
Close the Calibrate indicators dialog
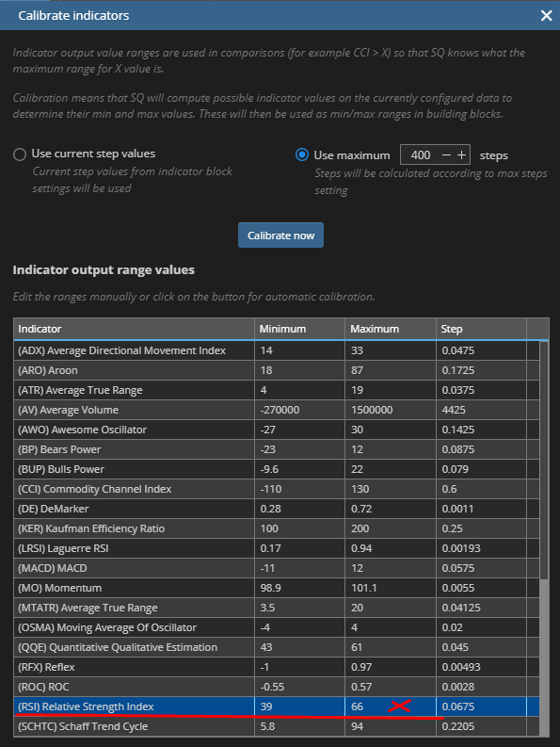pyautogui.click(x=546, y=15)
